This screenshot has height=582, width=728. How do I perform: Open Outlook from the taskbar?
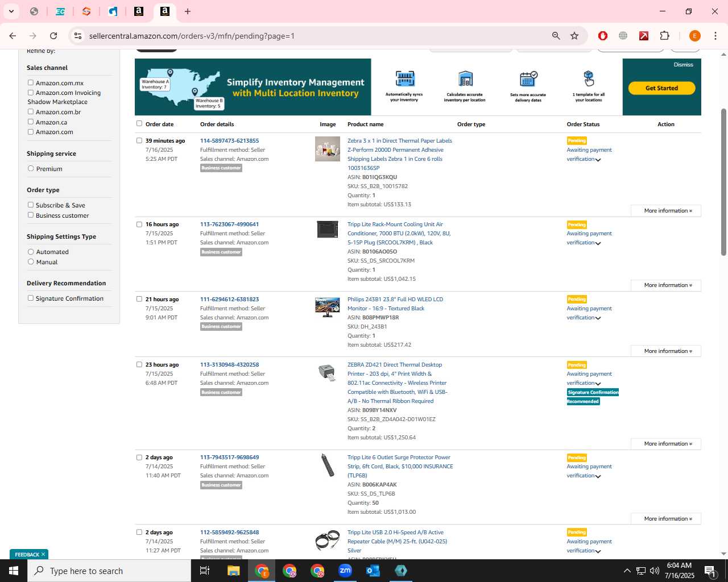pos(373,571)
